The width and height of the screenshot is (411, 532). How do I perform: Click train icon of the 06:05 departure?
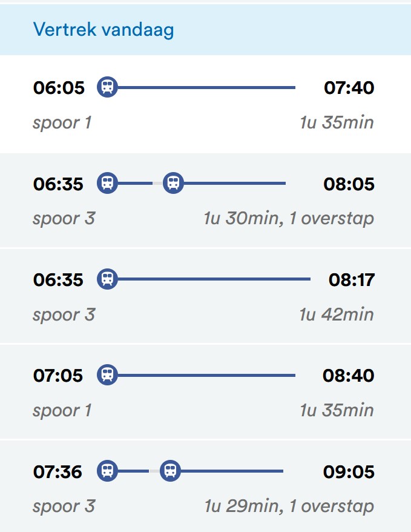(107, 87)
